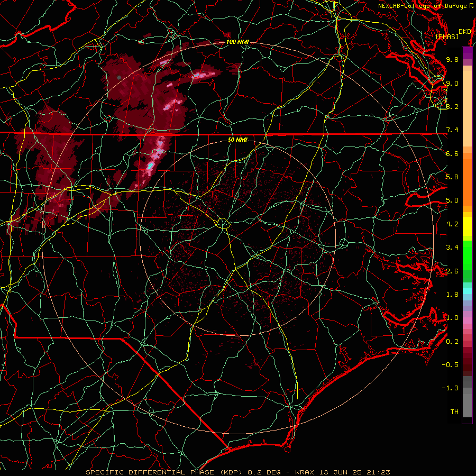Image resolution: width=476 pixels, height=476 pixels.
Task: Click the 7.4 legend value
Action: 452,130
